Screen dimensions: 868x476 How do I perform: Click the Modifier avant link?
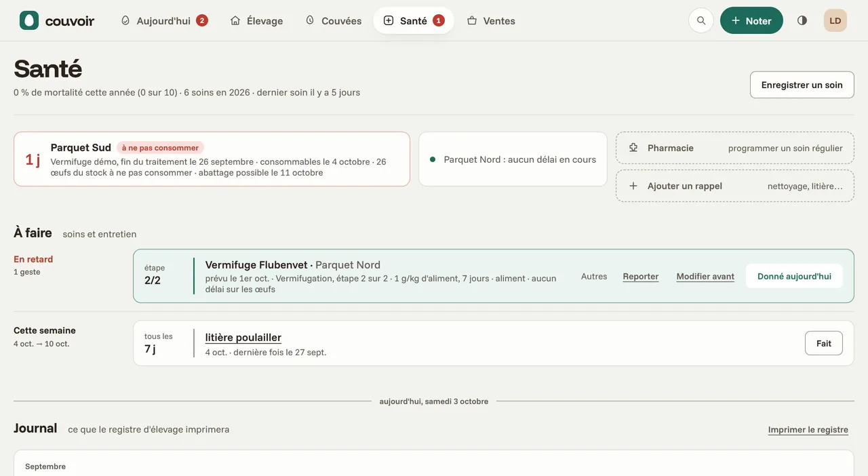705,276
